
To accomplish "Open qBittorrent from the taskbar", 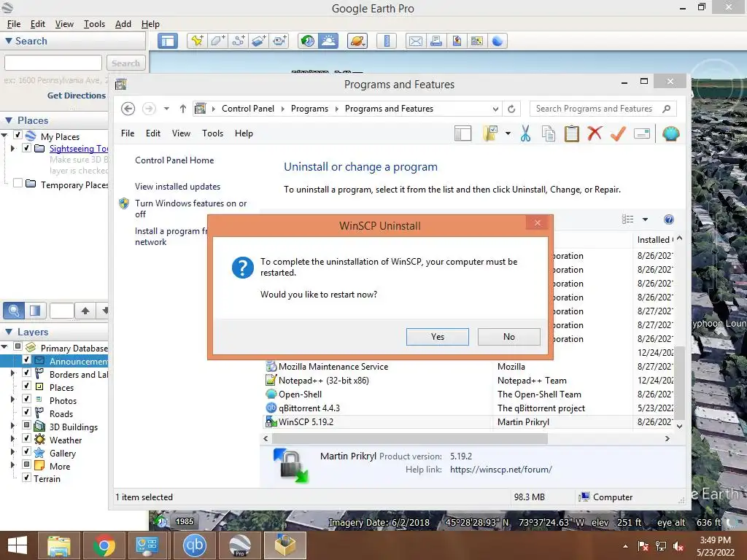I will tap(194, 545).
